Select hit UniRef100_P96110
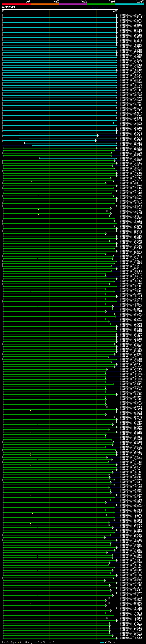The image size is (146, 644). [131, 304]
